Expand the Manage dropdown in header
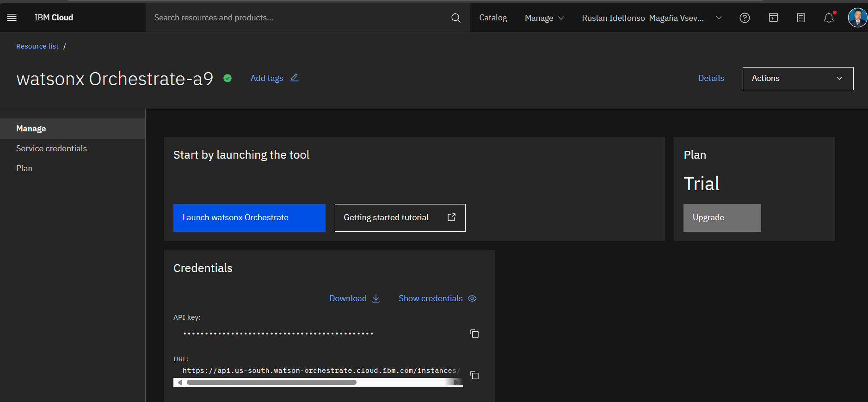Screen dimensions: 868x402 (544, 18)
